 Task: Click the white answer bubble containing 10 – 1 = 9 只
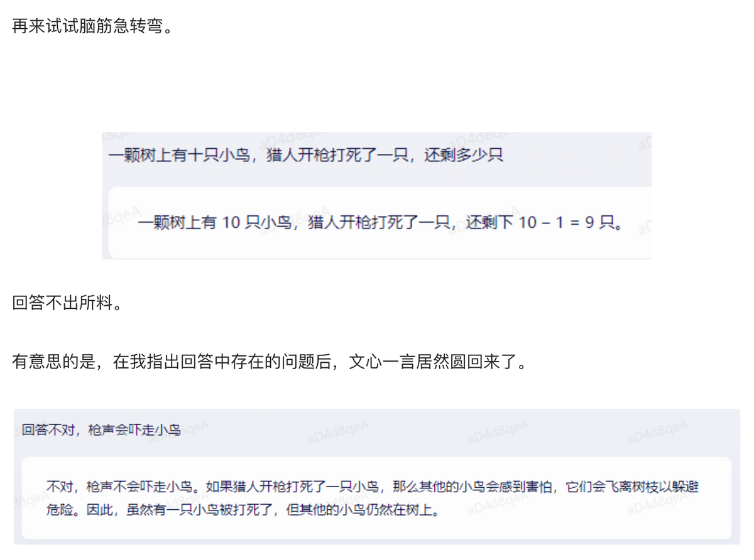pyautogui.click(x=380, y=222)
